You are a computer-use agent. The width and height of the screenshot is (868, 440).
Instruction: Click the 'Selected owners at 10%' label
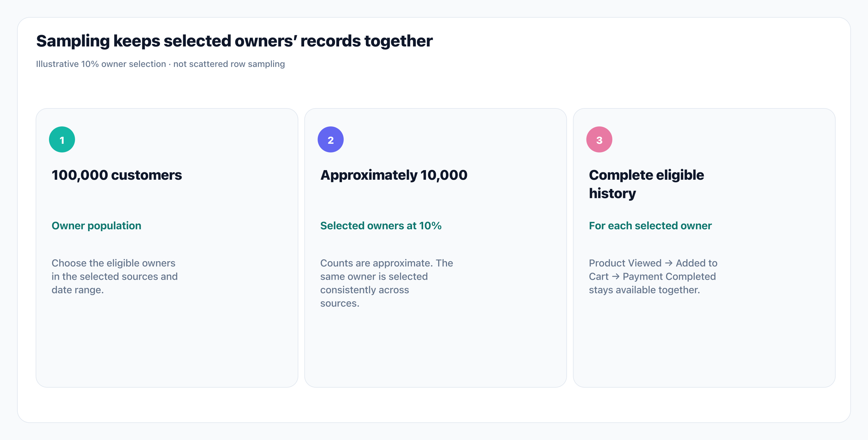381,226
